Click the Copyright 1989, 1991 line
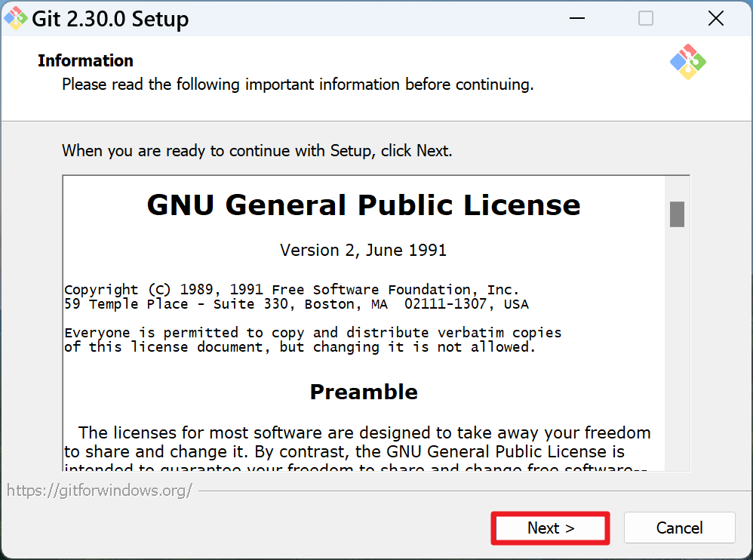Viewport: 753px width, 560px height. pos(291,290)
